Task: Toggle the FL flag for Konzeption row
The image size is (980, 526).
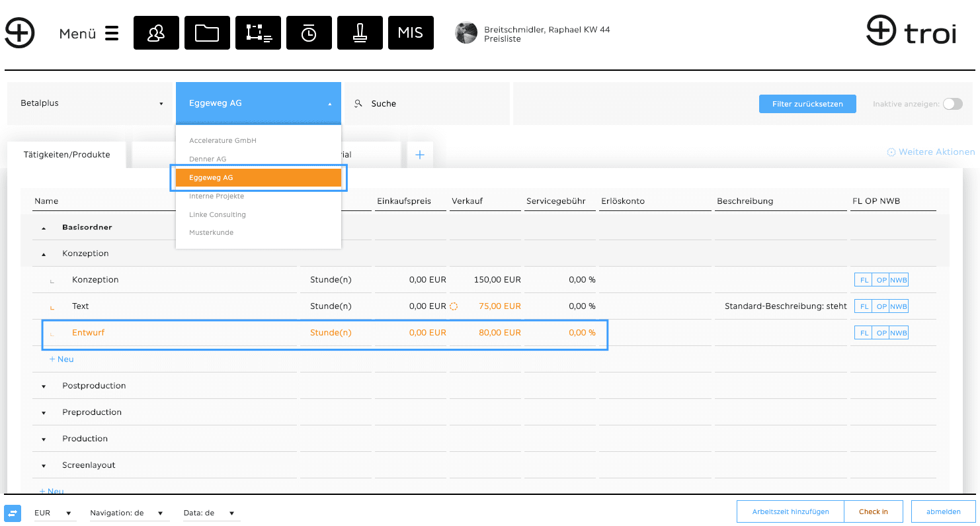Action: pos(864,280)
